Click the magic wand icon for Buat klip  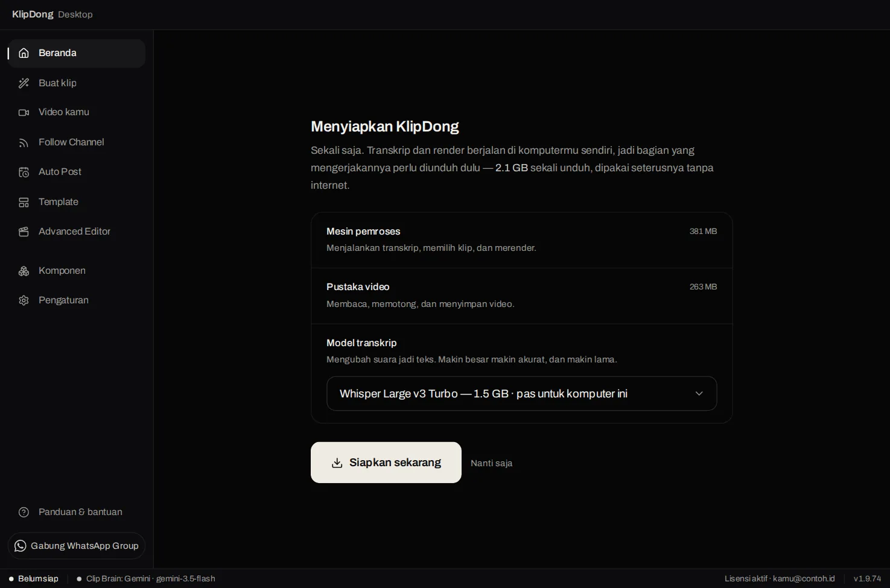24,83
